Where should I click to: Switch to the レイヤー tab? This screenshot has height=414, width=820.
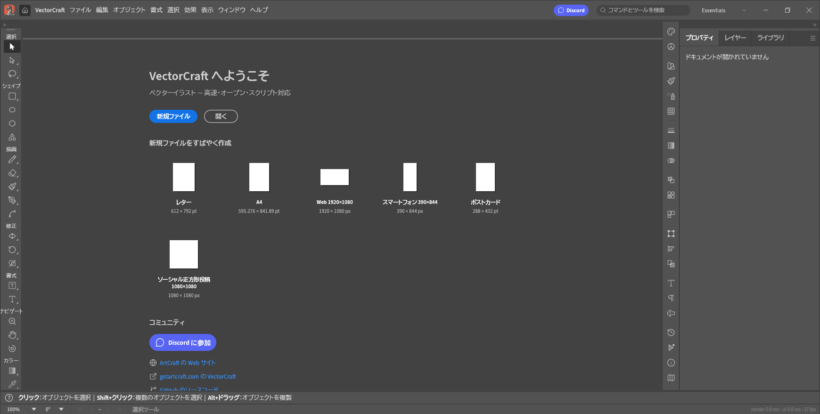735,38
